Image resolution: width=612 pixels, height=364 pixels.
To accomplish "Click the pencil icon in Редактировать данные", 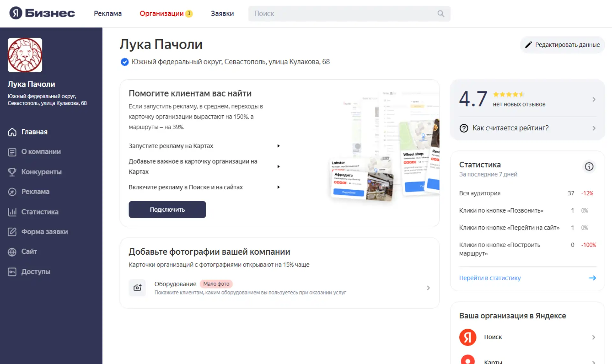I will coord(528,45).
